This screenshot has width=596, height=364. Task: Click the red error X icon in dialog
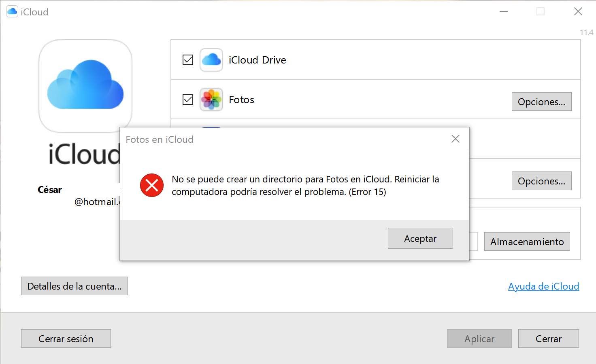[x=152, y=185]
